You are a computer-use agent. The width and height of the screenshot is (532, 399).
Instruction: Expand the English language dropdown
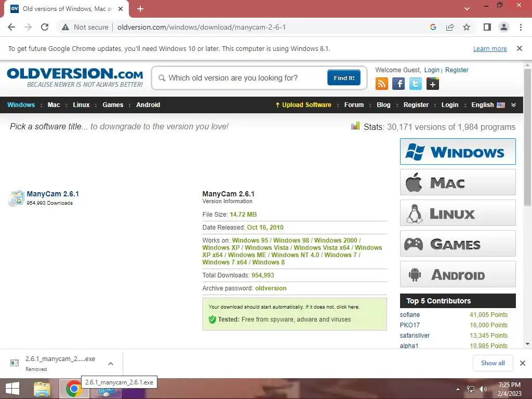click(x=514, y=105)
